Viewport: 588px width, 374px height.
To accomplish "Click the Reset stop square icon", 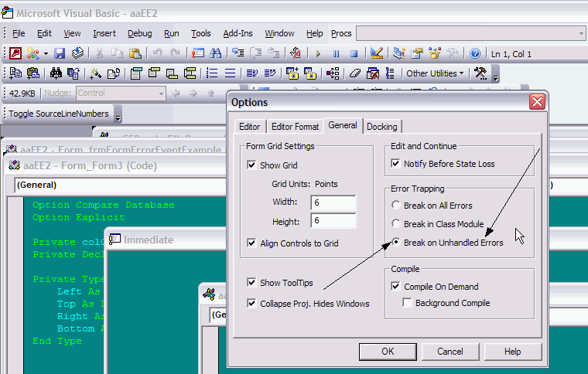I will [354, 54].
